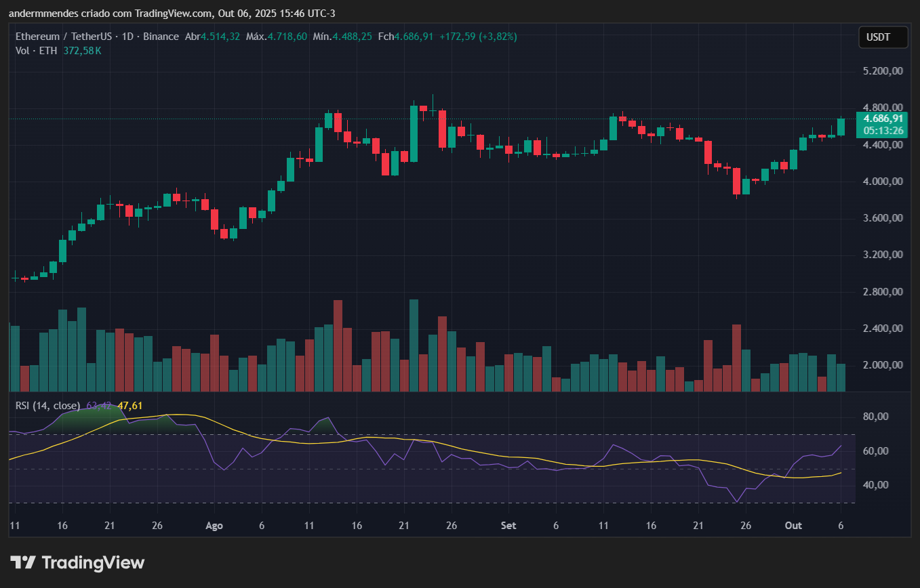Click the yellow RSI value 47,61
The height and width of the screenshot is (588, 920).
pyautogui.click(x=130, y=406)
